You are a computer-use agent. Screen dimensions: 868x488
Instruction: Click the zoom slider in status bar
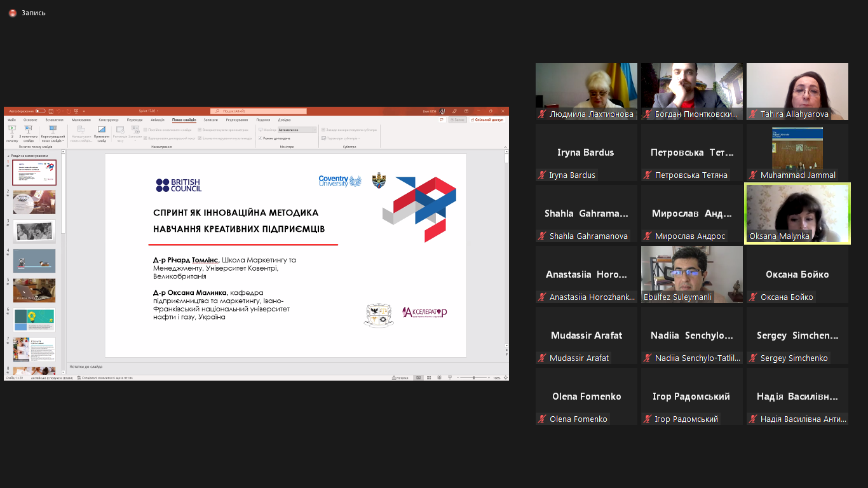pyautogui.click(x=474, y=377)
